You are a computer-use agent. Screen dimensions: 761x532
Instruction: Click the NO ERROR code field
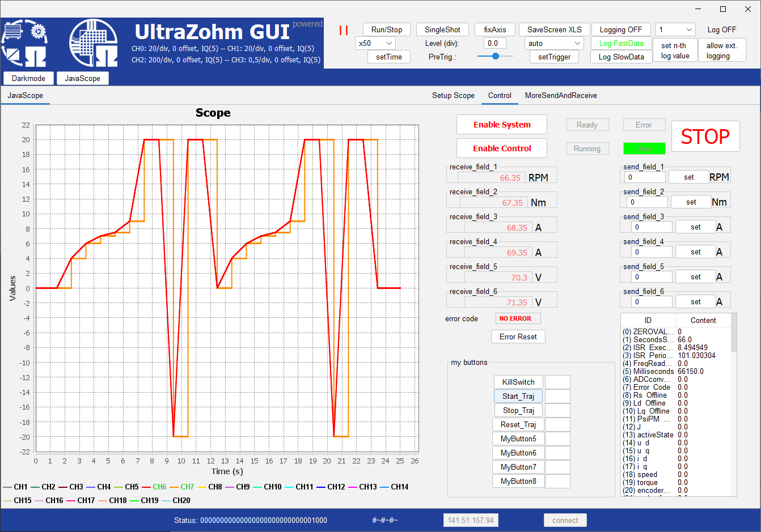[x=518, y=318]
